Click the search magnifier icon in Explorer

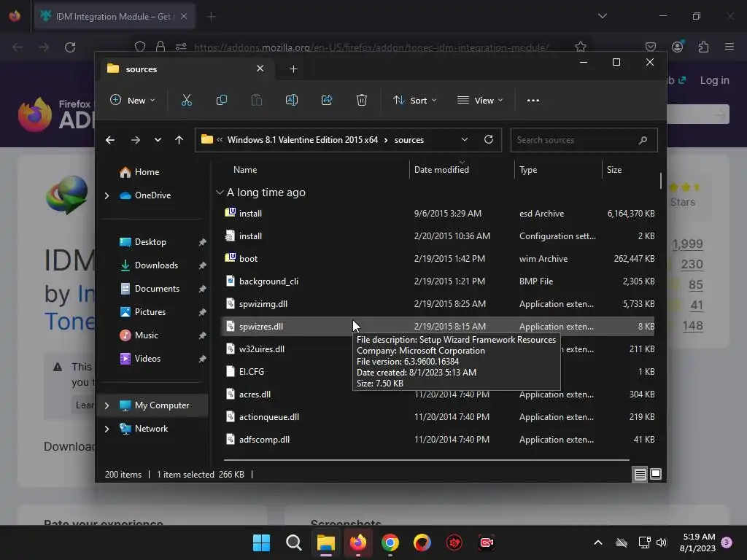click(643, 140)
